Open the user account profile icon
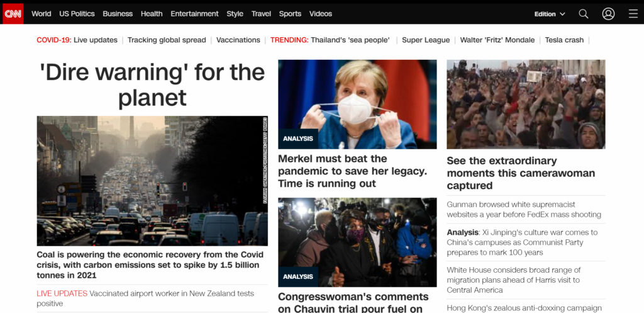 (x=608, y=14)
